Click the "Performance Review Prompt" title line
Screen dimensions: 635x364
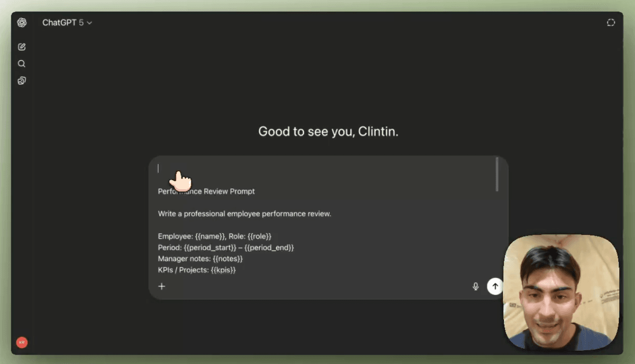[206, 191]
